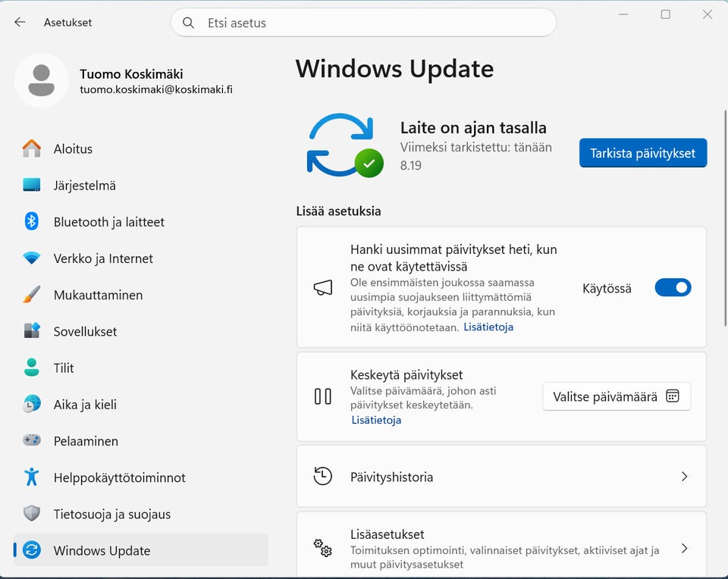Click the Mukauttaminen paintbrush icon
This screenshot has height=579, width=728.
point(32,295)
